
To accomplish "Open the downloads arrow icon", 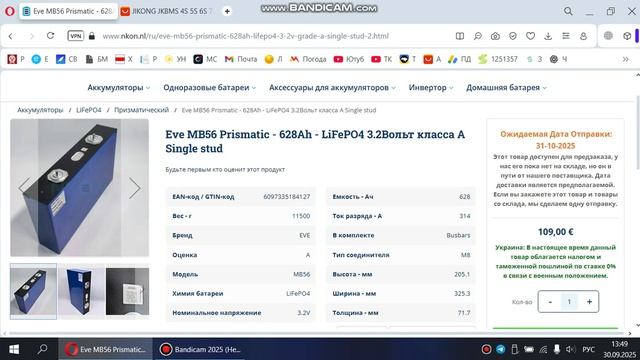I will (548, 36).
